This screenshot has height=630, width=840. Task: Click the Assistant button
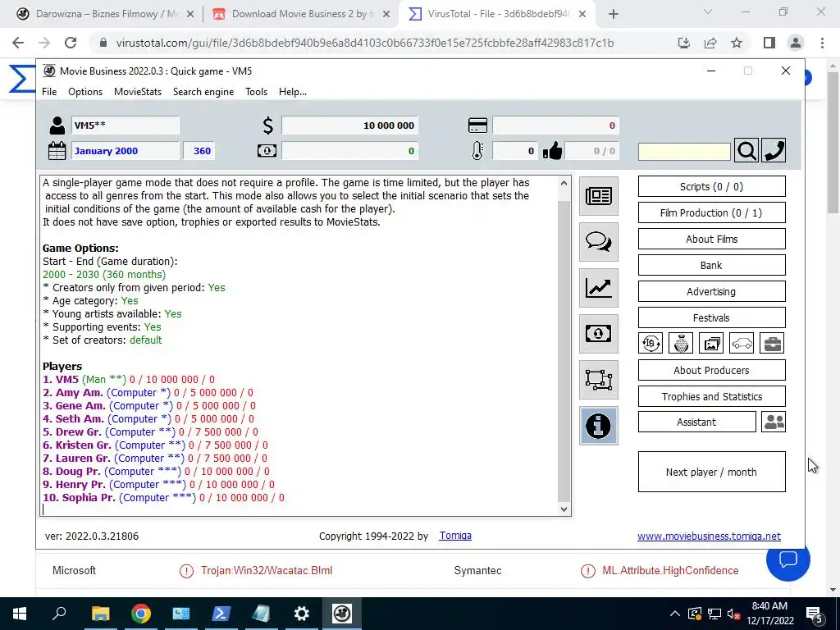[697, 422]
